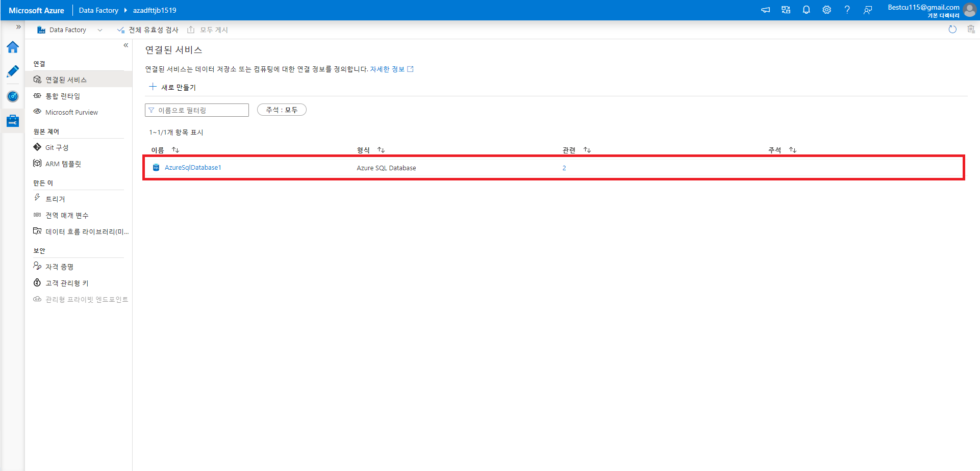Click 새로 만들기 button

[x=172, y=87]
